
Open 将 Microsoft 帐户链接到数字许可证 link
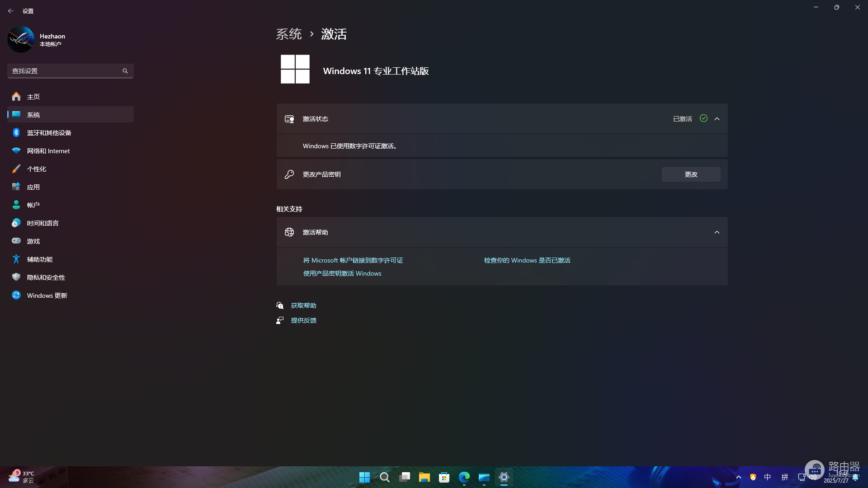[353, 260]
